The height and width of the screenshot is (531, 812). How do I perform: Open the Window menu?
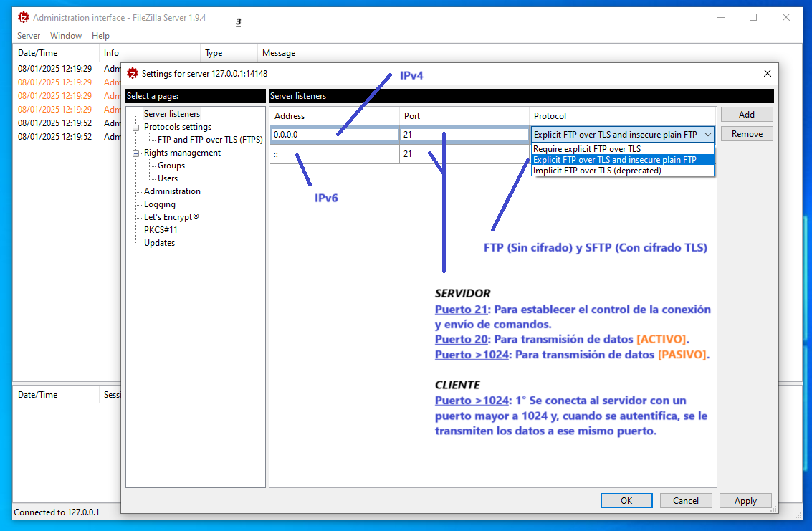(x=66, y=36)
